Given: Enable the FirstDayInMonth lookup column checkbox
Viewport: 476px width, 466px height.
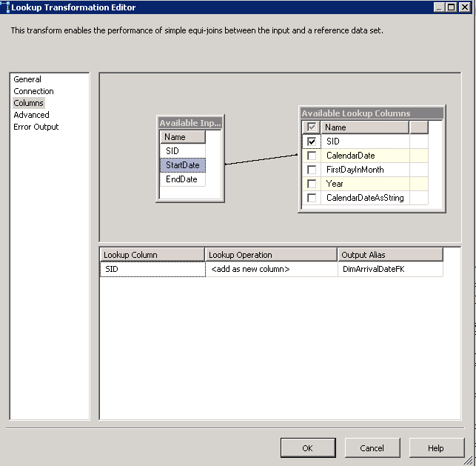Looking at the screenshot, I should [x=312, y=170].
